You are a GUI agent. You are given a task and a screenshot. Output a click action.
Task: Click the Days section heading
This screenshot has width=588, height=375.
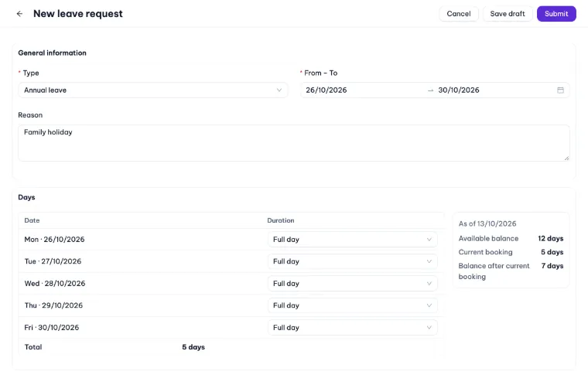26,197
